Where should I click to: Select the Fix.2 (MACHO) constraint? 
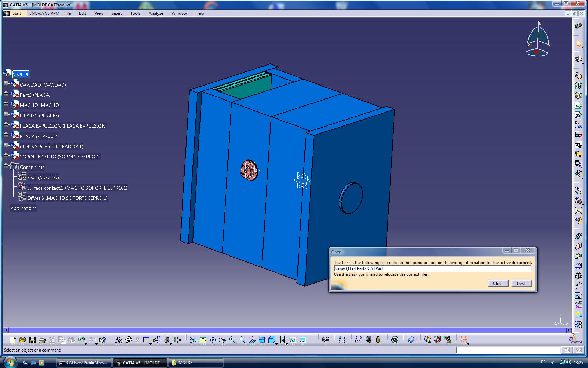click(x=43, y=177)
